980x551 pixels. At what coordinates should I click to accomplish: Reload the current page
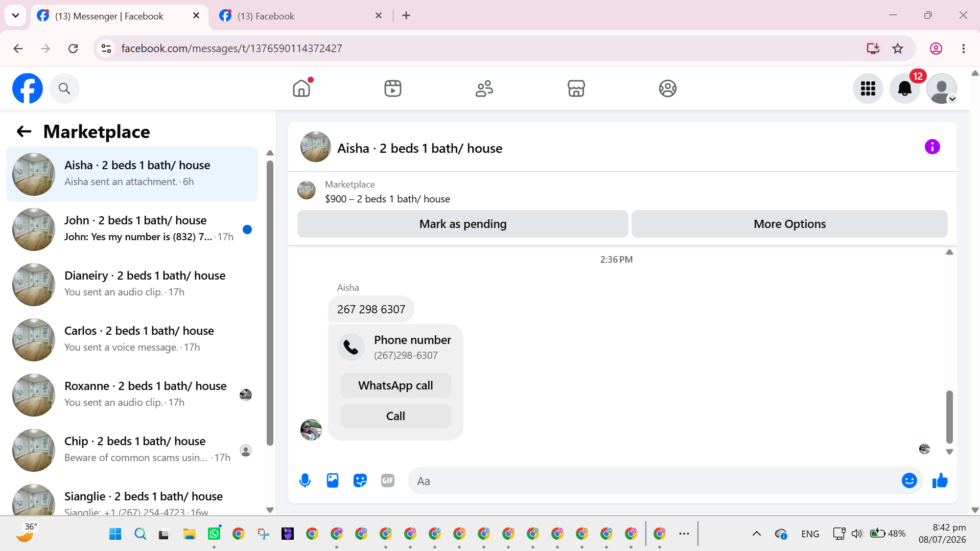point(73,49)
